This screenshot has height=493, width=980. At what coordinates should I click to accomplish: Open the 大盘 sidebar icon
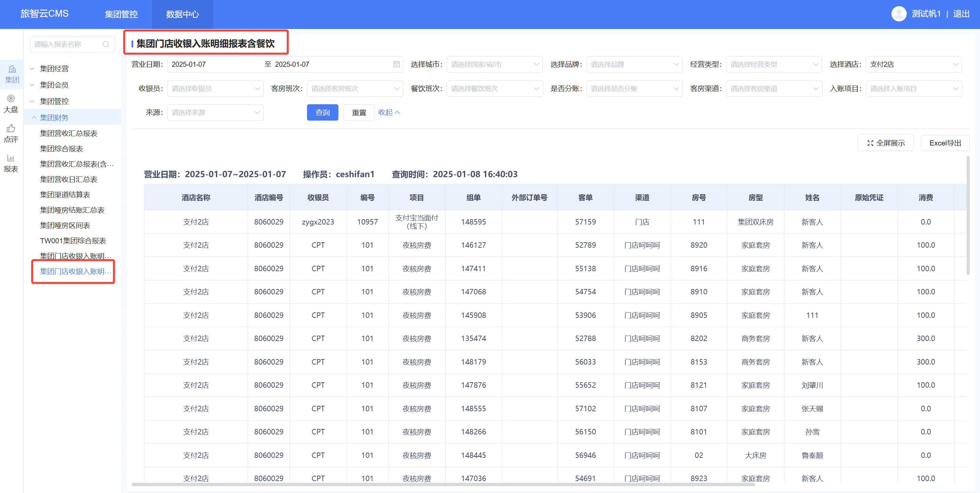pyautogui.click(x=11, y=104)
